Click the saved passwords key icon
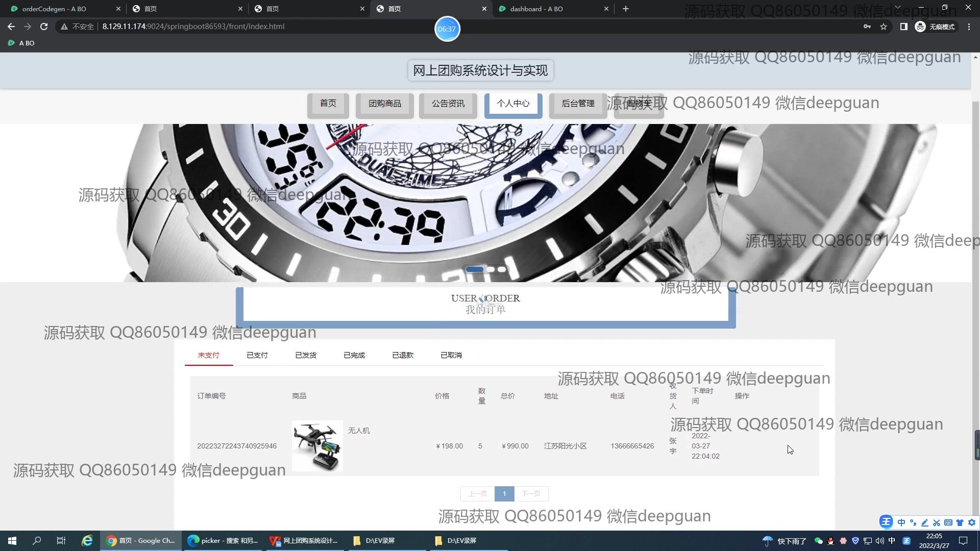 click(x=867, y=27)
